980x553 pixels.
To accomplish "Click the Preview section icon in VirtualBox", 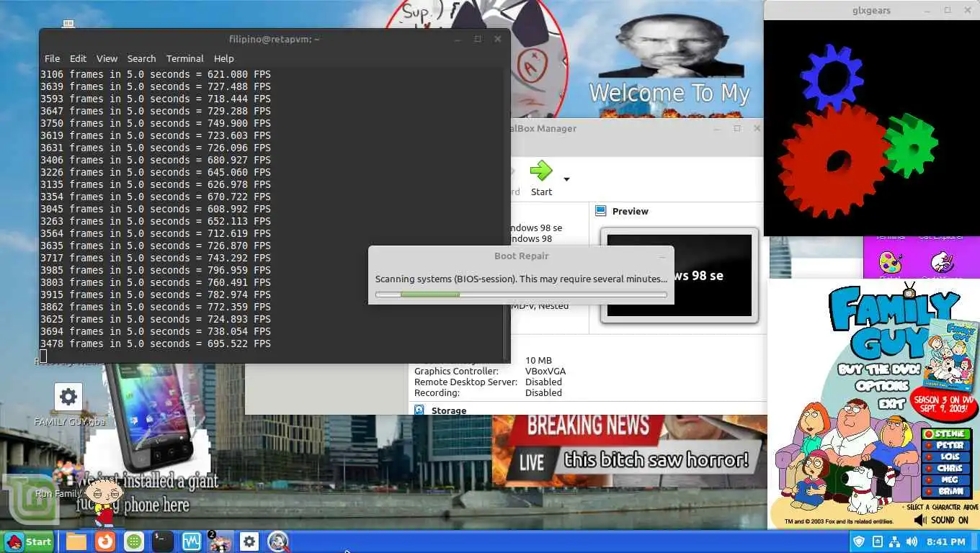I will click(x=601, y=211).
